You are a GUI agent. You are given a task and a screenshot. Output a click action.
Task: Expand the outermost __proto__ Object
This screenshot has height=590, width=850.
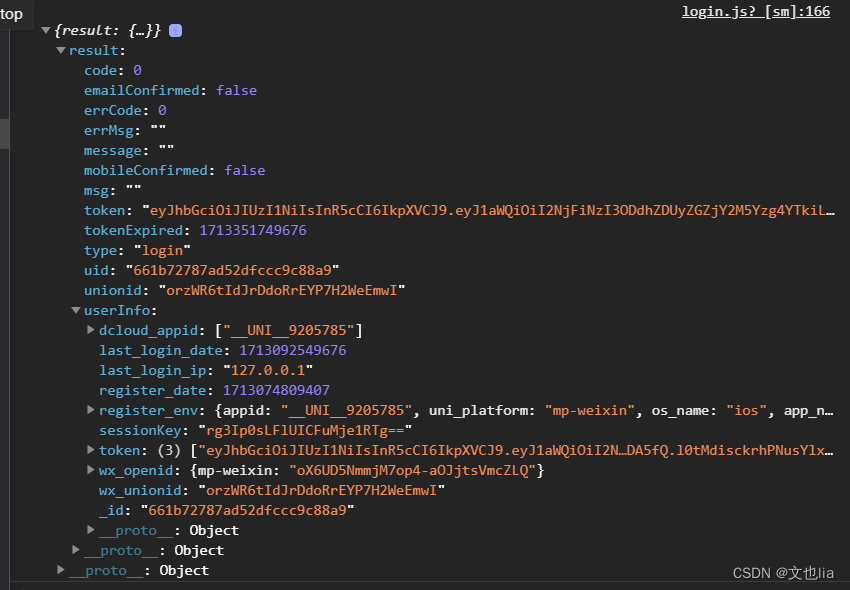(61, 570)
